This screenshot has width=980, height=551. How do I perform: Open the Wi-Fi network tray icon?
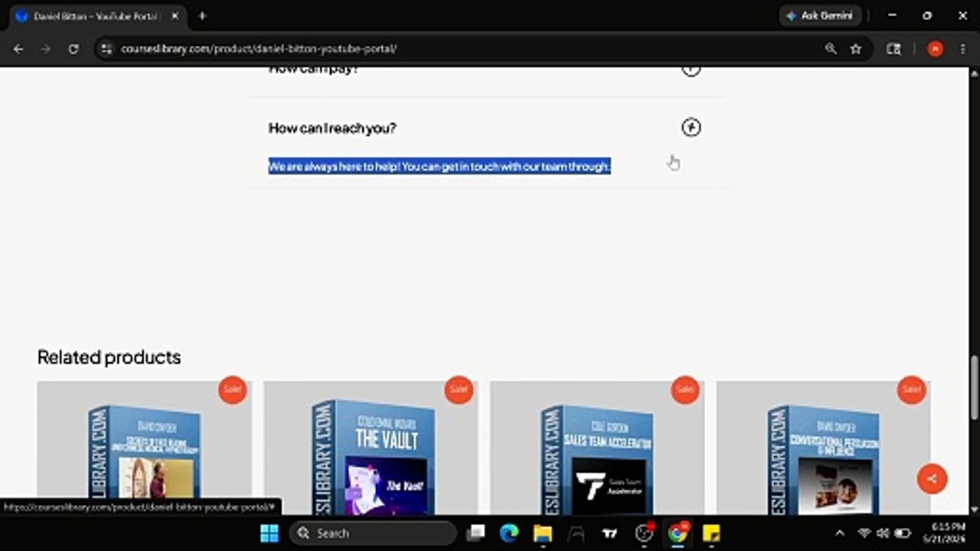864,533
